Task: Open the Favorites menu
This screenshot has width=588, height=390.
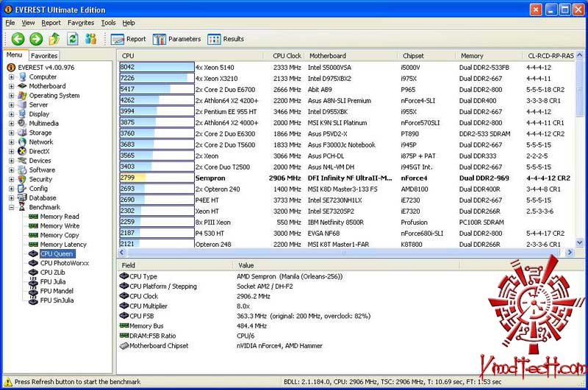Action: (x=81, y=23)
